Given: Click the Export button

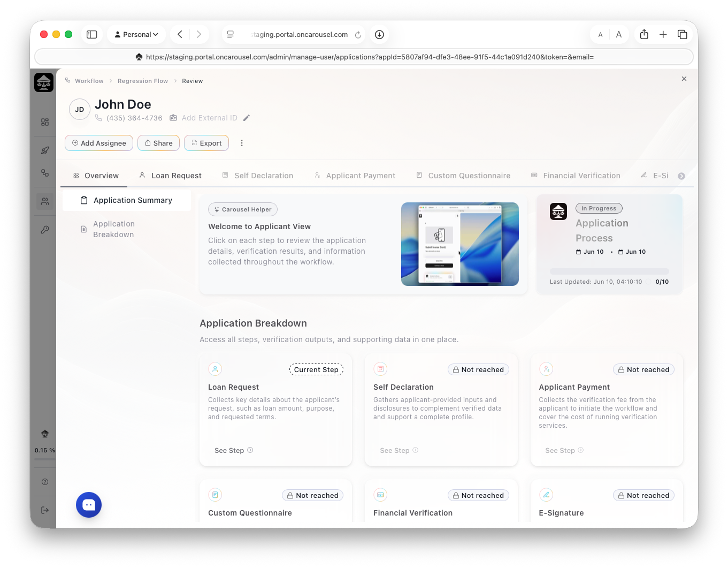Looking at the screenshot, I should pyautogui.click(x=206, y=143).
